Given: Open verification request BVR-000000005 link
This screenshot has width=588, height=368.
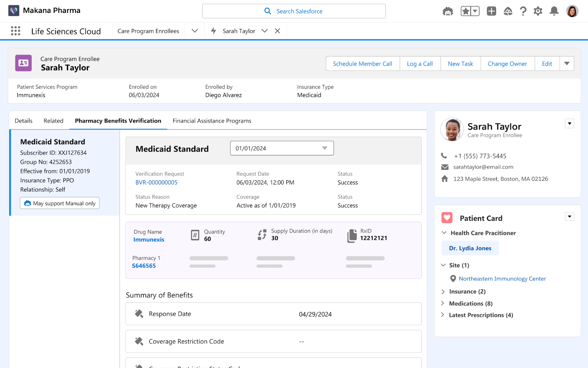Looking at the screenshot, I should pyautogui.click(x=156, y=183).
